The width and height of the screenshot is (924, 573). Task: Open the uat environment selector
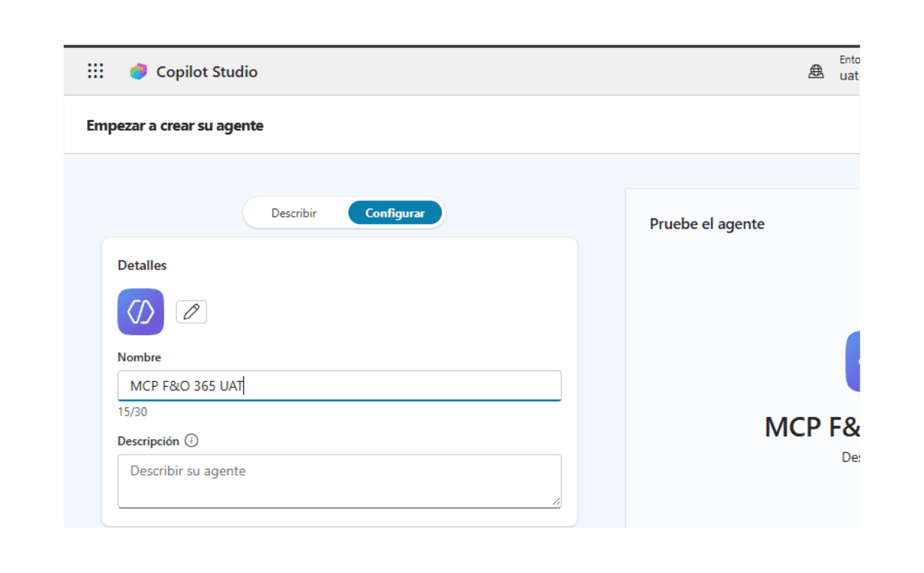tap(849, 76)
